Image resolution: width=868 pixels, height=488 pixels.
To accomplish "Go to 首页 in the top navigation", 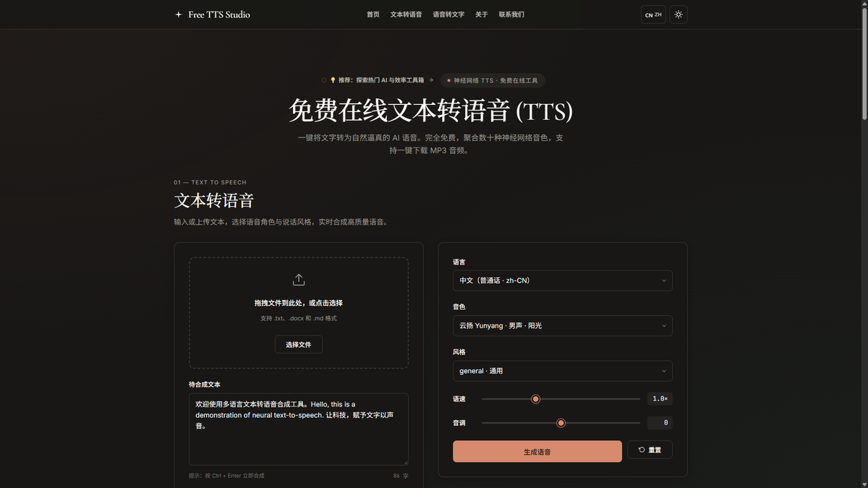I will tap(373, 14).
